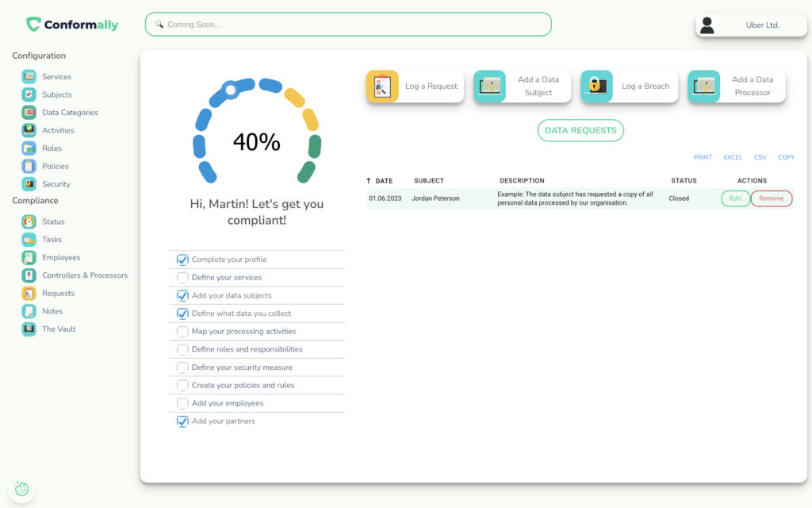Click the Policies sidebar icon
This screenshot has height=508, width=812.
[x=29, y=166]
